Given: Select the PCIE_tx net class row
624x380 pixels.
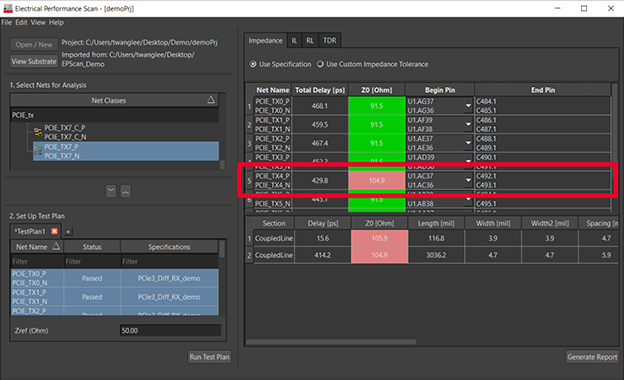Looking at the screenshot, I should pyautogui.click(x=115, y=115).
